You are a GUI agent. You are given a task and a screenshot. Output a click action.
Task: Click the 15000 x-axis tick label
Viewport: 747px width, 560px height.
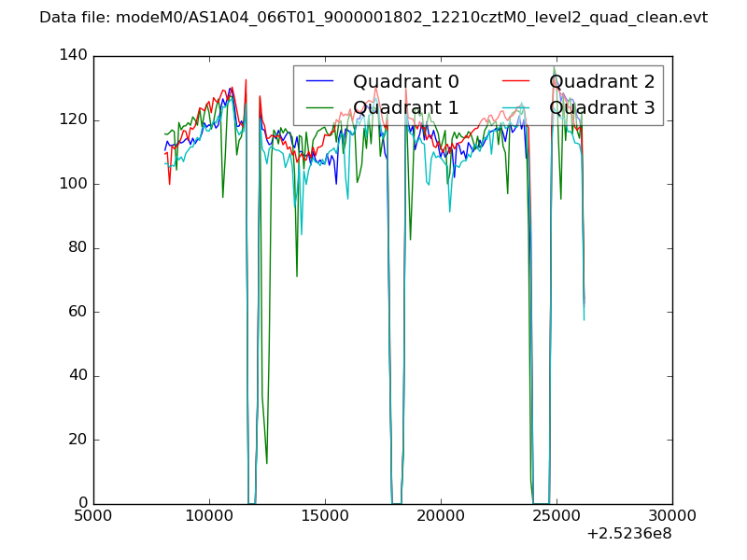[x=325, y=516]
